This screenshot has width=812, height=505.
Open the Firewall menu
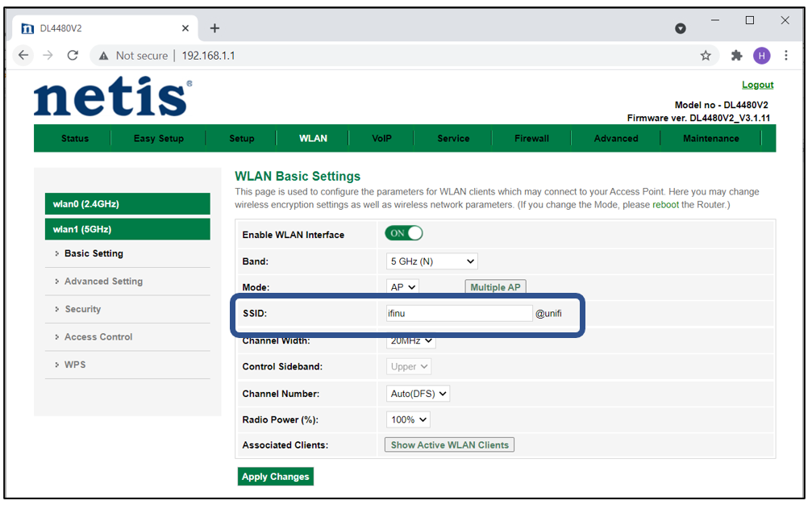coord(531,138)
